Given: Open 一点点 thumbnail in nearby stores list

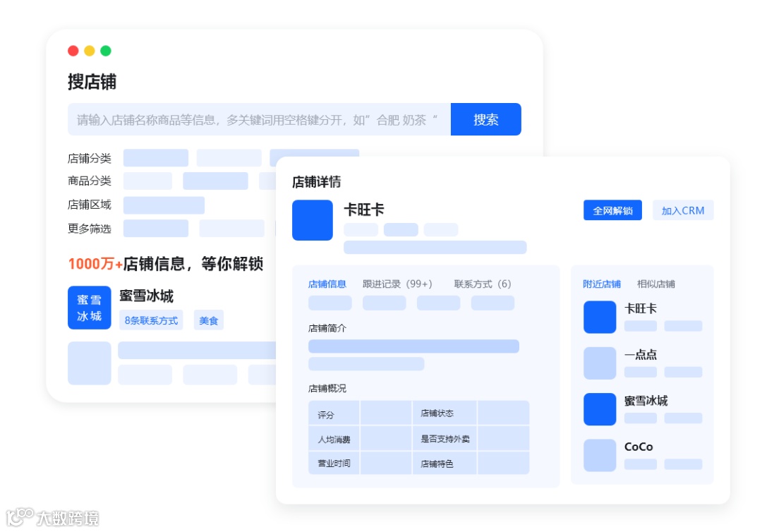Looking at the screenshot, I should pos(600,363).
